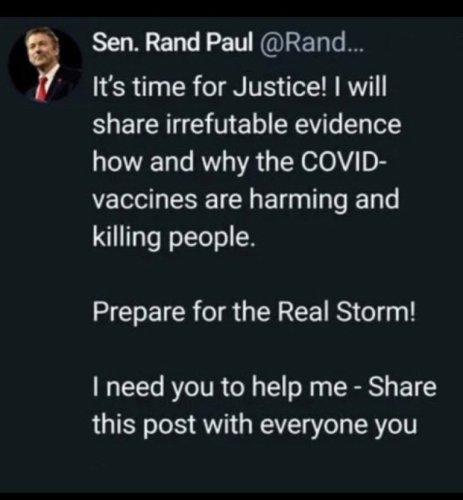Select the line "share irrefutable evidence"
This screenshot has height=500, width=463.
click(x=247, y=125)
